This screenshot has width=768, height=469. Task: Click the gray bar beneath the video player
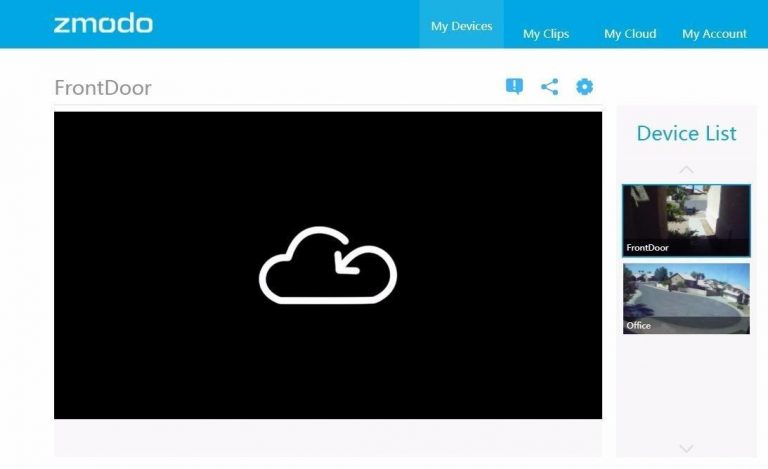328,437
